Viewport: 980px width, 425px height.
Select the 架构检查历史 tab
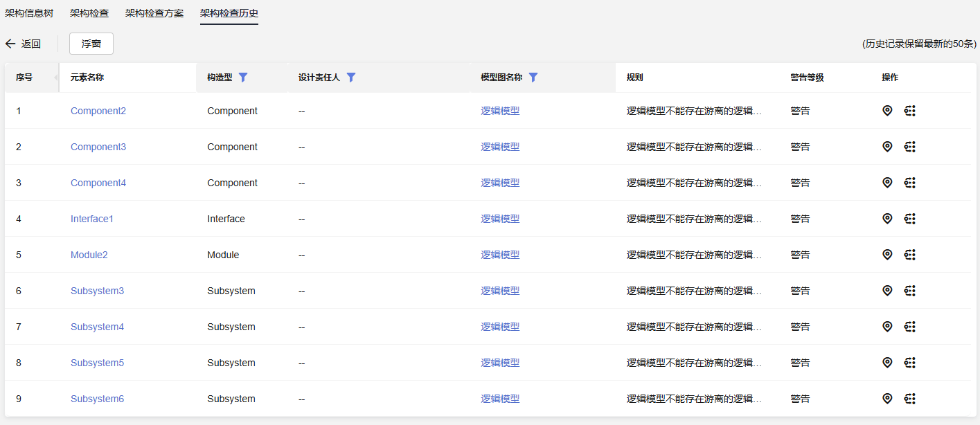[x=229, y=13]
